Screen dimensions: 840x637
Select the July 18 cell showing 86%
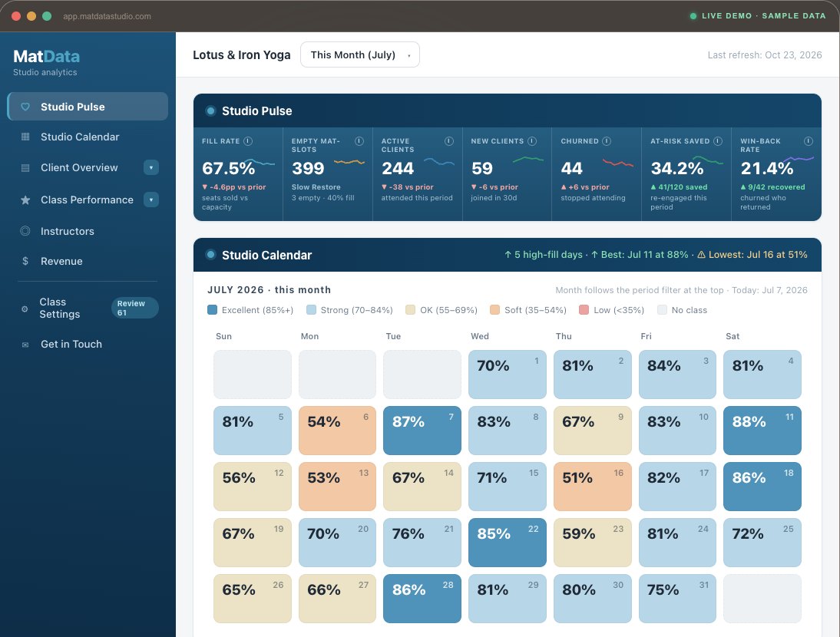[762, 487]
